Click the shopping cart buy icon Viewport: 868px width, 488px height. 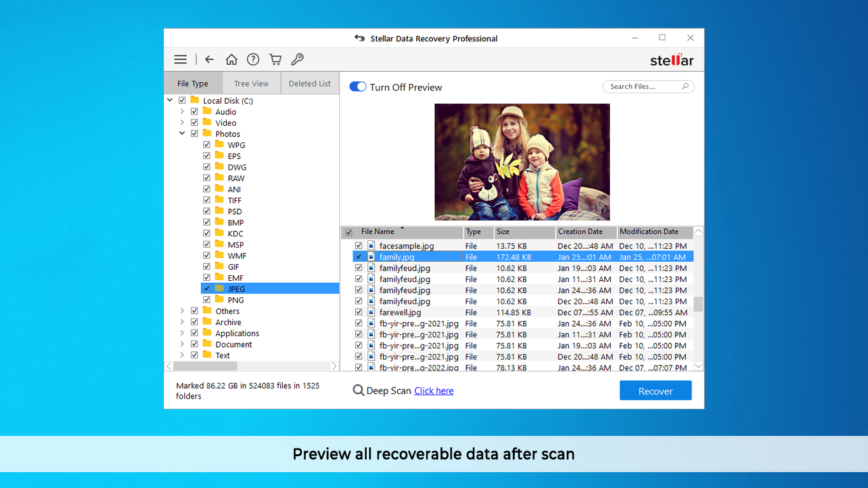(275, 60)
